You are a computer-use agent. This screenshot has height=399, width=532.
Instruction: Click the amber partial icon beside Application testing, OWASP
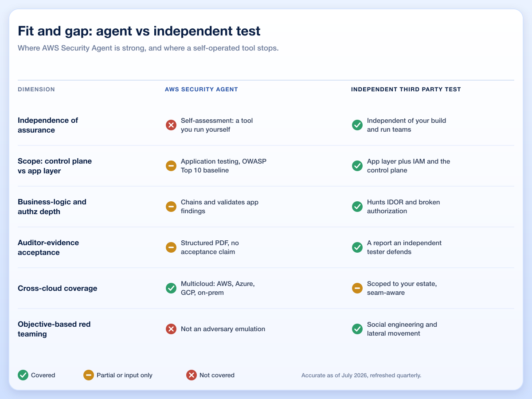pos(171,166)
